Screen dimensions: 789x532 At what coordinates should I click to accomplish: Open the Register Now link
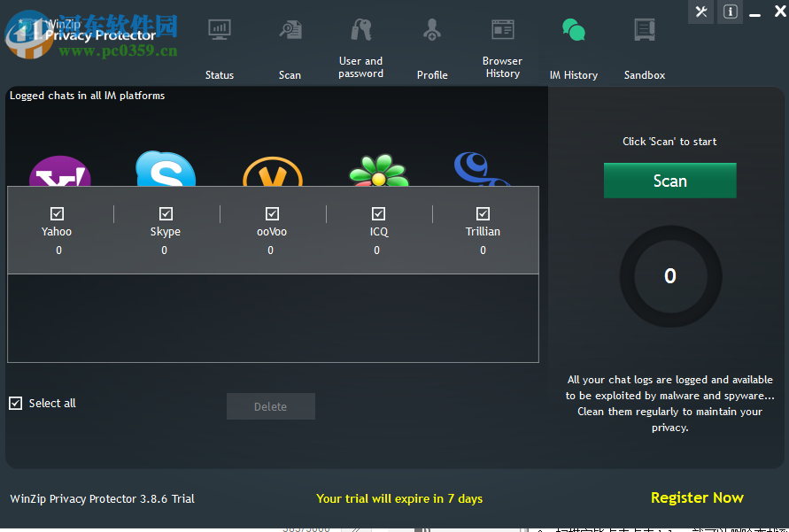(697, 497)
